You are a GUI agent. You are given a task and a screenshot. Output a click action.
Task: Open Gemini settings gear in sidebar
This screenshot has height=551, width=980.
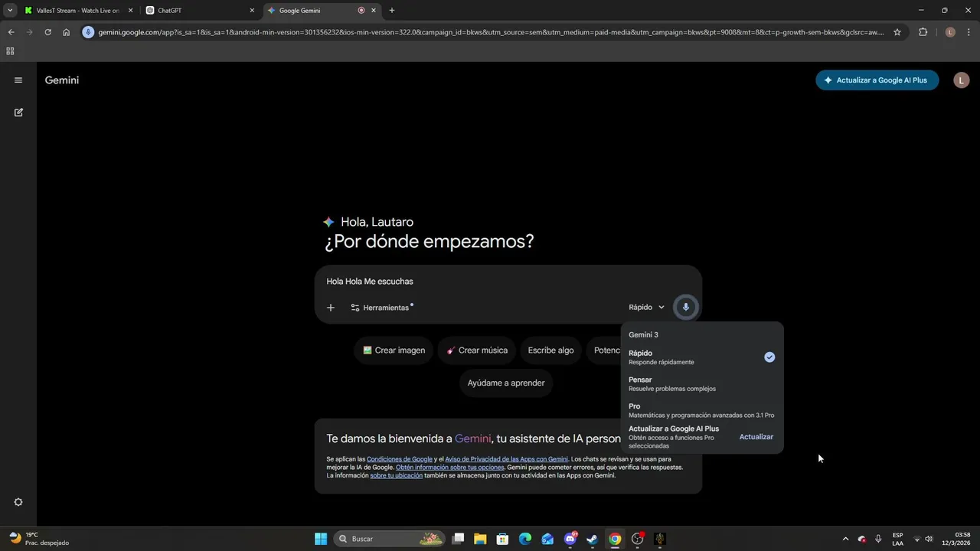point(18,502)
